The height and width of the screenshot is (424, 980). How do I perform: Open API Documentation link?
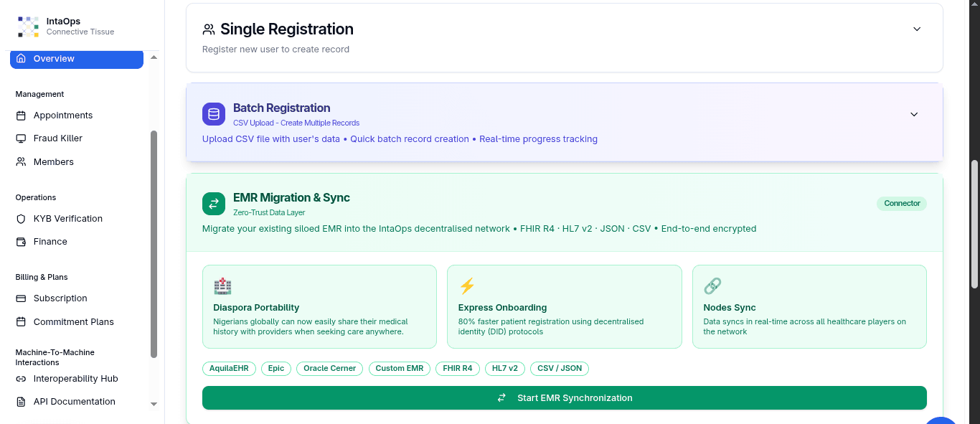(x=74, y=402)
